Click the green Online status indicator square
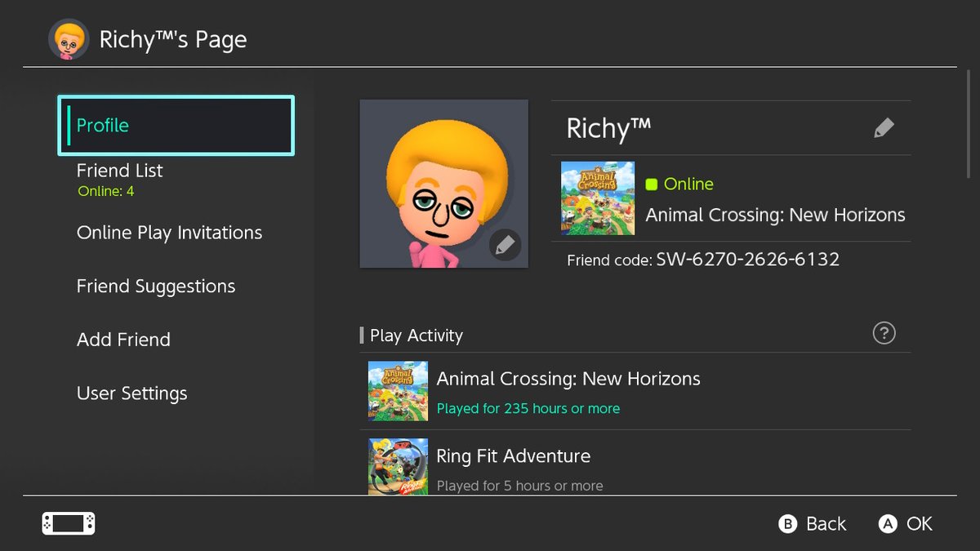Viewport: 980px width, 551px height. point(652,184)
